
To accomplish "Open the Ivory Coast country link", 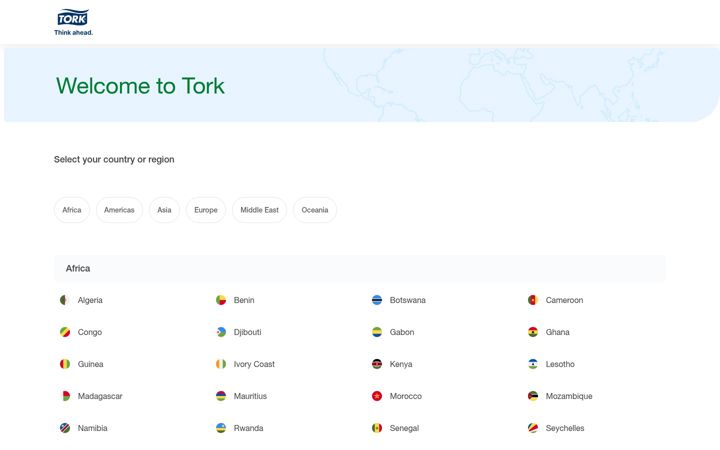I will tap(254, 364).
